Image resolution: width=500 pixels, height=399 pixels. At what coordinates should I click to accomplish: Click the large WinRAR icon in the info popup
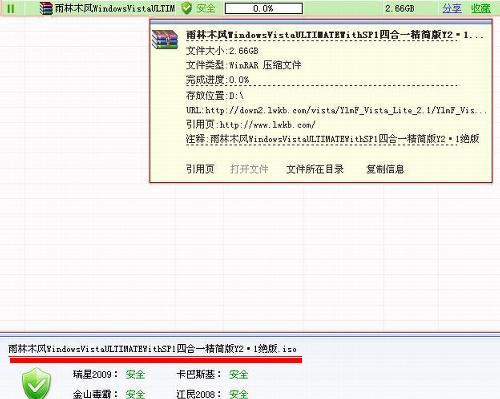165,40
